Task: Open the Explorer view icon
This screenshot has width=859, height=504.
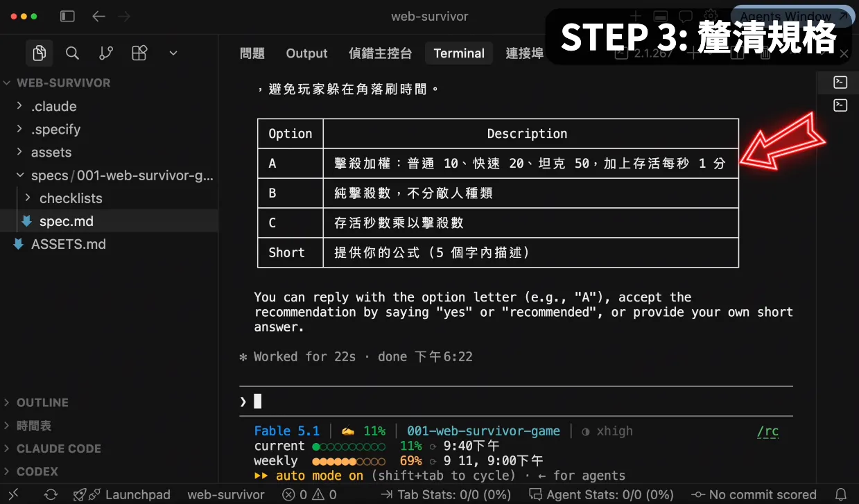Action: point(40,53)
